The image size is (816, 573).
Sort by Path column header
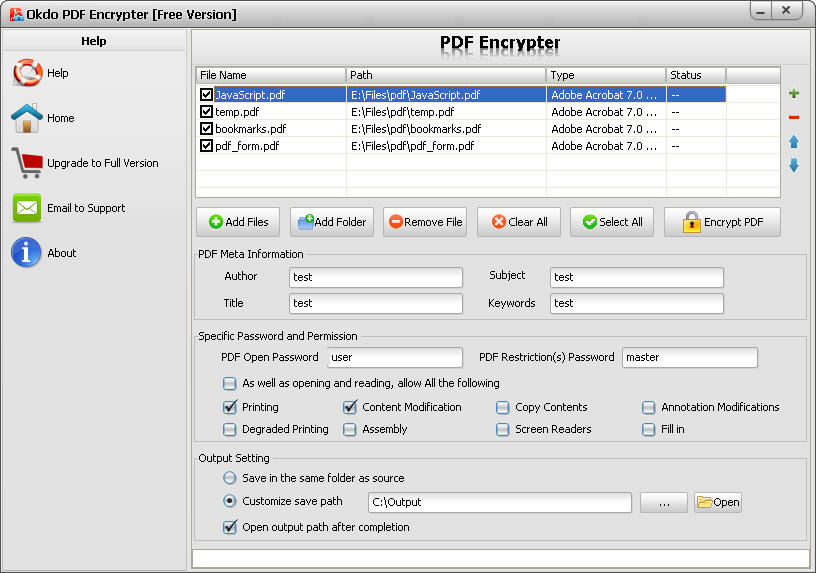tap(446, 75)
